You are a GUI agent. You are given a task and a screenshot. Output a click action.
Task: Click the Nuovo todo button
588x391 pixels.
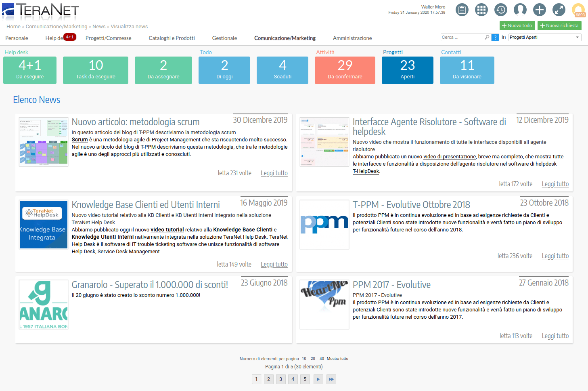tap(517, 25)
